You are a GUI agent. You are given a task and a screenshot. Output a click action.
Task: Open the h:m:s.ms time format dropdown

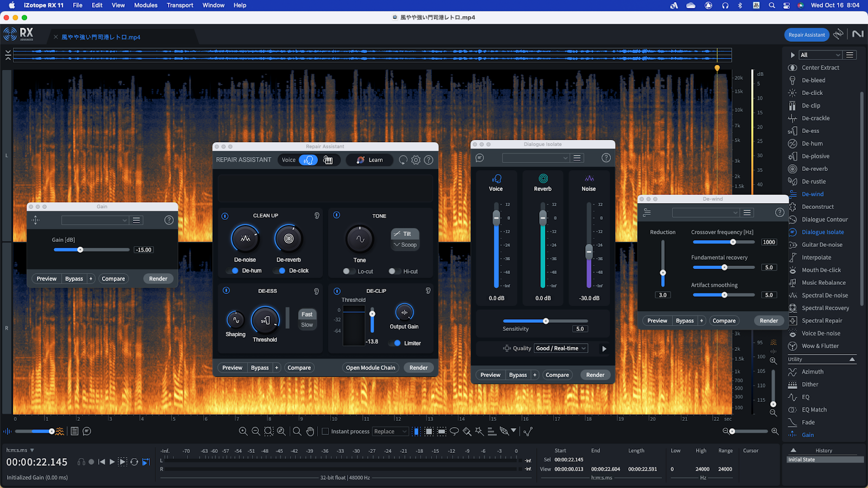(21, 450)
